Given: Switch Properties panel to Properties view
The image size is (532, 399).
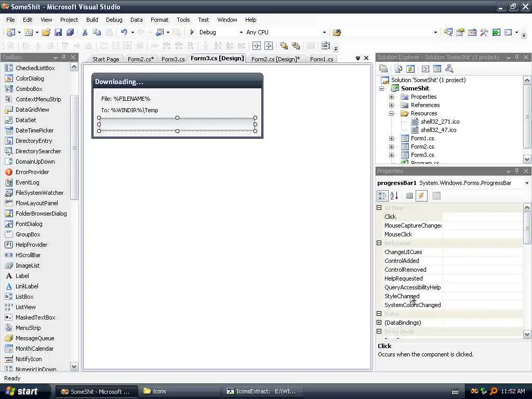Looking at the screenshot, I should coord(409,195).
